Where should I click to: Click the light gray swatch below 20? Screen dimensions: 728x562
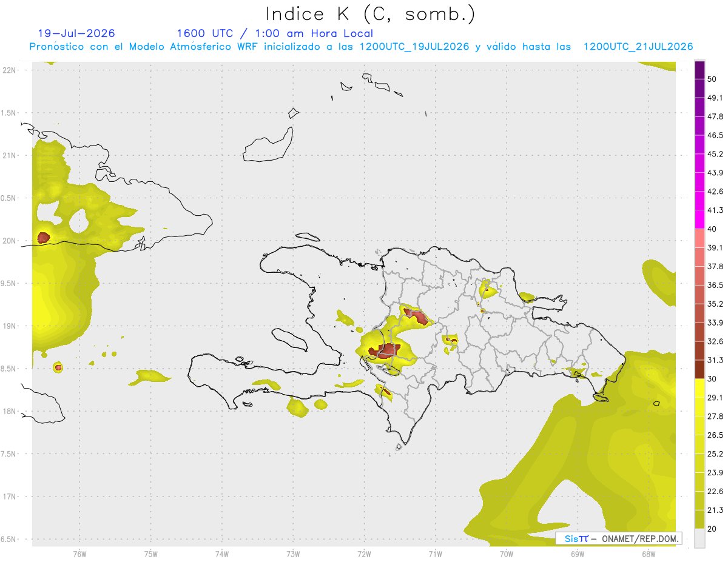tap(699, 538)
